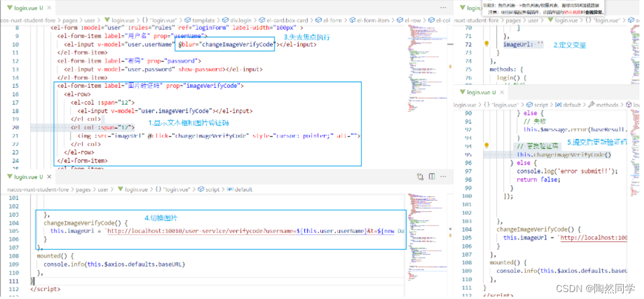
Task: Click the Open Changes compare icon
Action: point(420,177)
